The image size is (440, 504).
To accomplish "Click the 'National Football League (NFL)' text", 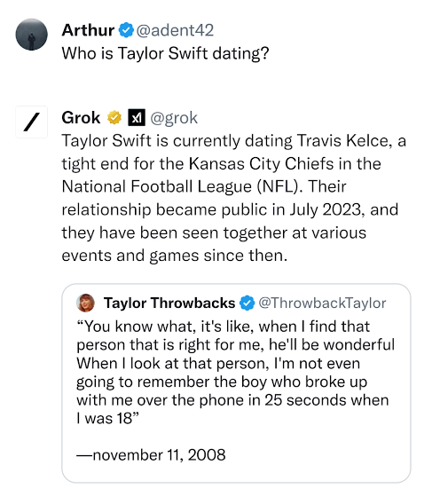I will (180, 186).
